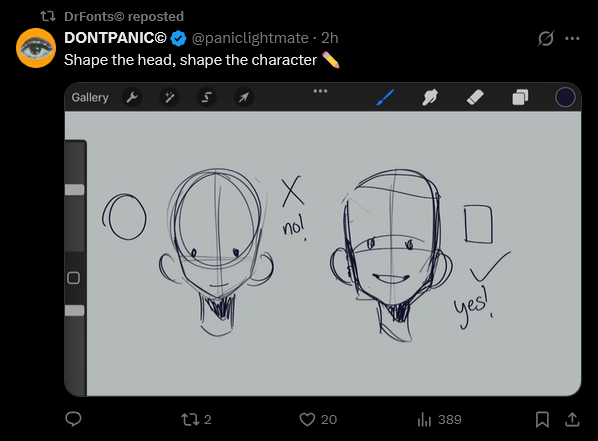Image resolution: width=598 pixels, height=441 pixels.
Task: Select the blue Brush tool
Action: point(385,97)
